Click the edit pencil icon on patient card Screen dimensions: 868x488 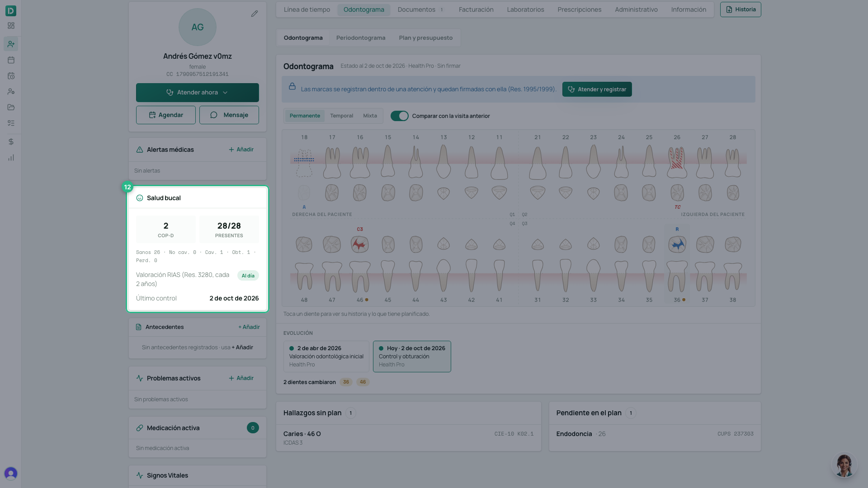tap(255, 14)
